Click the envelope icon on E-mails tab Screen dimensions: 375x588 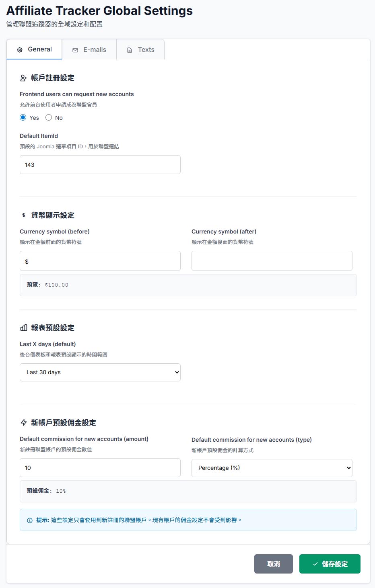[x=75, y=50]
